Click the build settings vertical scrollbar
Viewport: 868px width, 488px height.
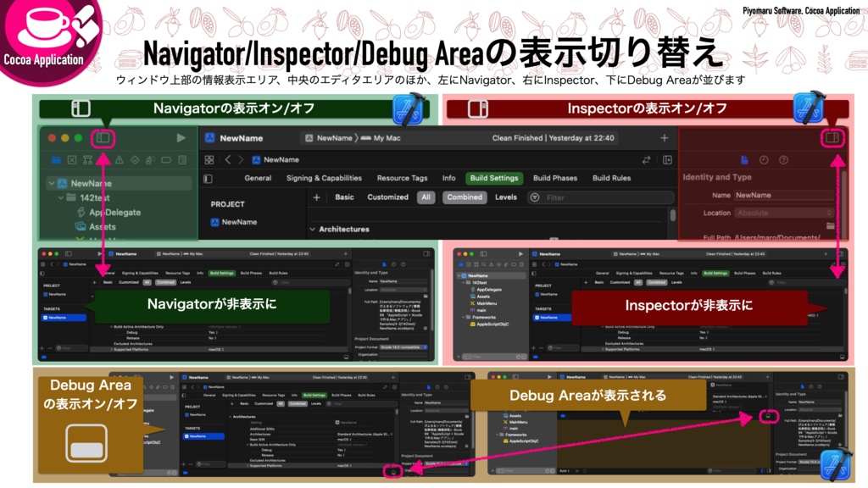[672, 215]
